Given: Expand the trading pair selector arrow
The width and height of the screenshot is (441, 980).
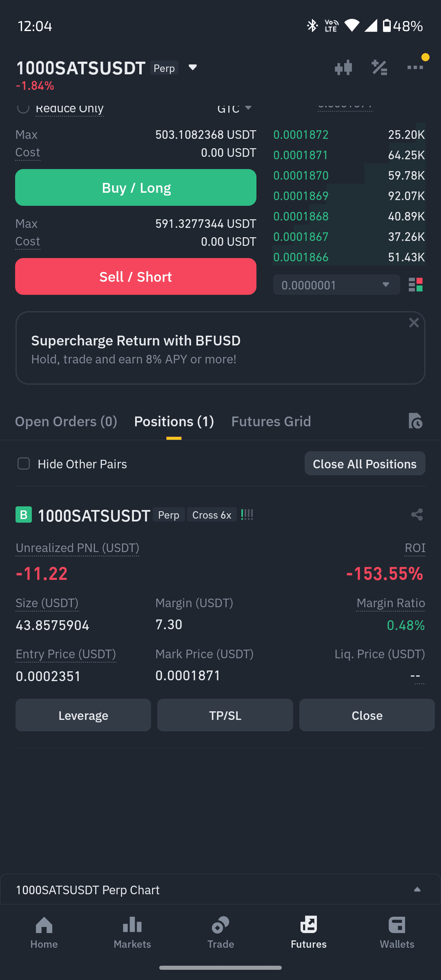Looking at the screenshot, I should pyautogui.click(x=193, y=67).
